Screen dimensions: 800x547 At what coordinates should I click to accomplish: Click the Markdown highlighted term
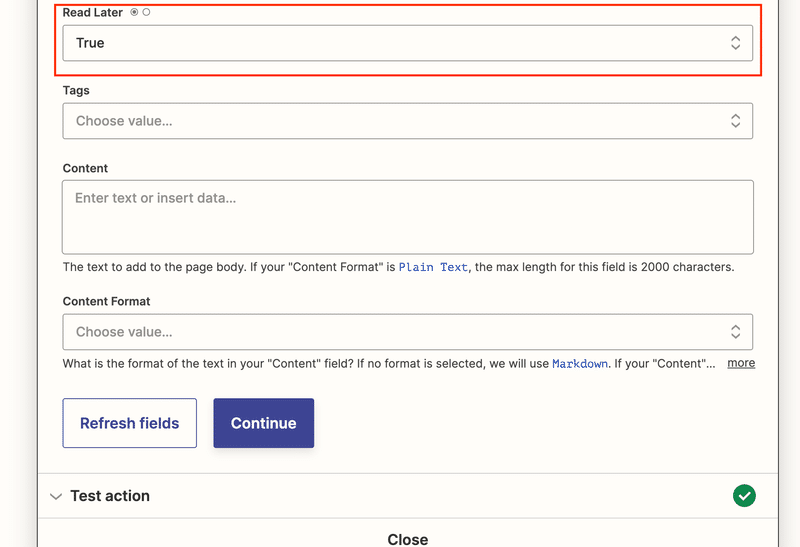580,364
